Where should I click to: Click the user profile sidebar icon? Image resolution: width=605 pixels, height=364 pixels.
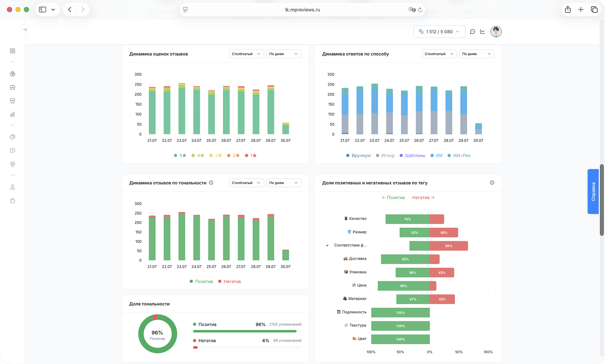(12, 187)
